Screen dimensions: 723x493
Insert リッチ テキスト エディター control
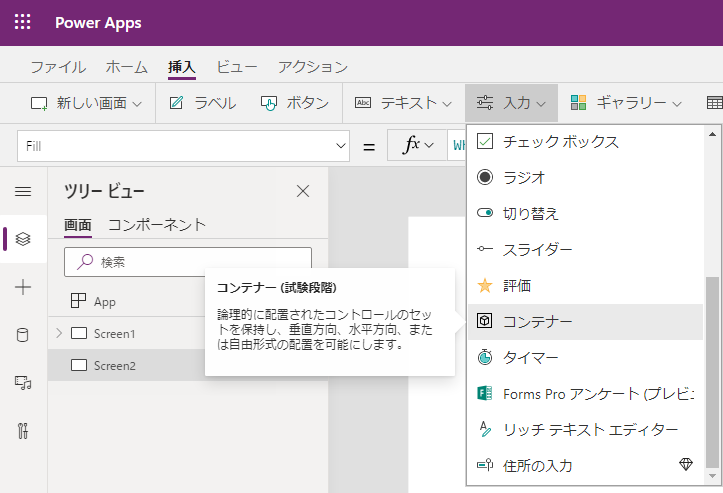pos(585,429)
